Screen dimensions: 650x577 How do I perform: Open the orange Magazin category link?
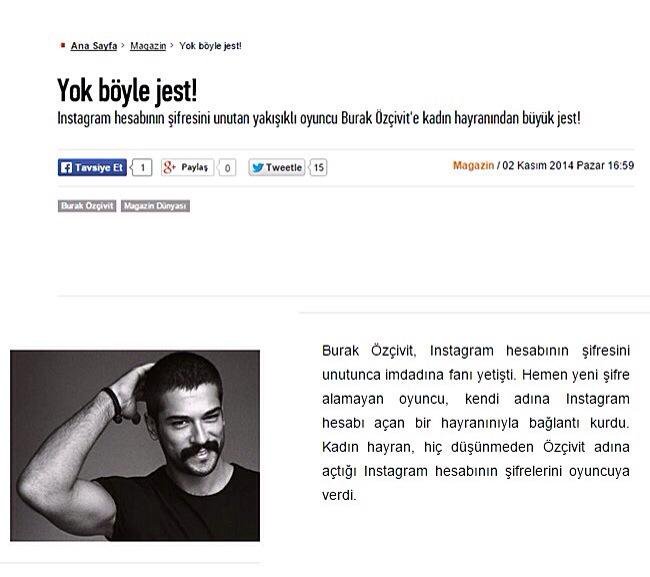pos(473,165)
